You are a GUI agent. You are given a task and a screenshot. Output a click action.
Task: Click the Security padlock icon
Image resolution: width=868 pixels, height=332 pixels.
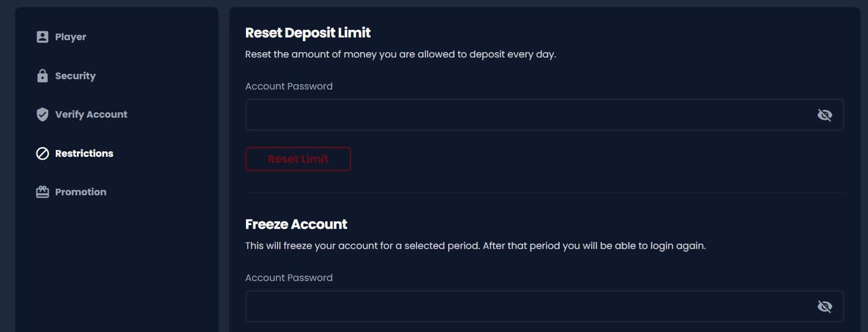pos(42,76)
